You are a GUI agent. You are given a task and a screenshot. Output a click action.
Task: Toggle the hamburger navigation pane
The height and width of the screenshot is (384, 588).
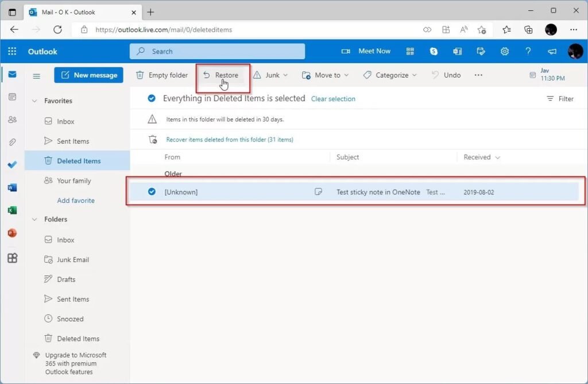pyautogui.click(x=36, y=76)
